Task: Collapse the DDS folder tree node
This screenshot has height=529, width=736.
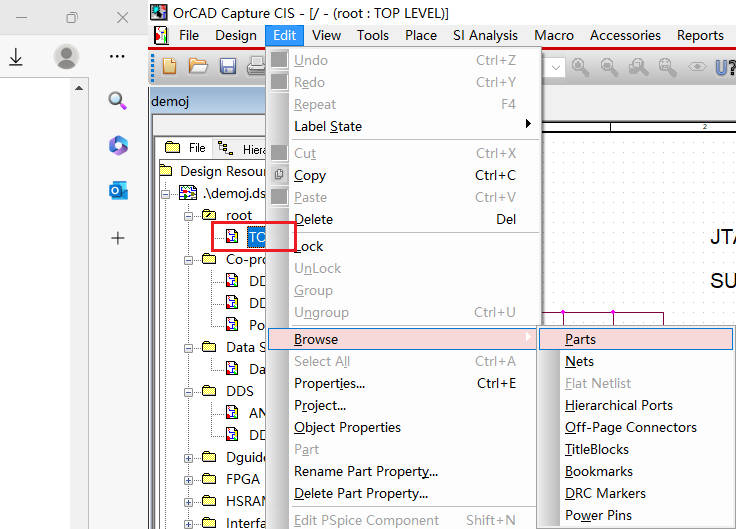Action: point(189,391)
